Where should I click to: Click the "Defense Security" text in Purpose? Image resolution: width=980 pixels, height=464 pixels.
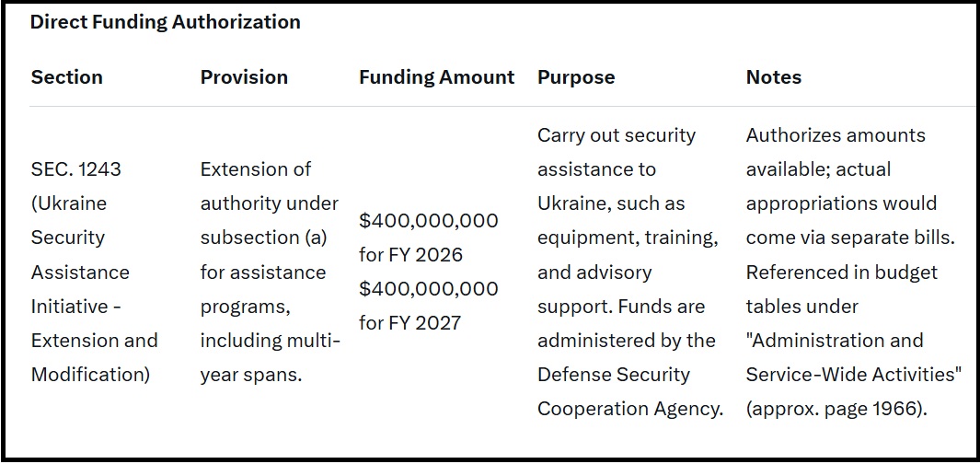click(x=614, y=375)
